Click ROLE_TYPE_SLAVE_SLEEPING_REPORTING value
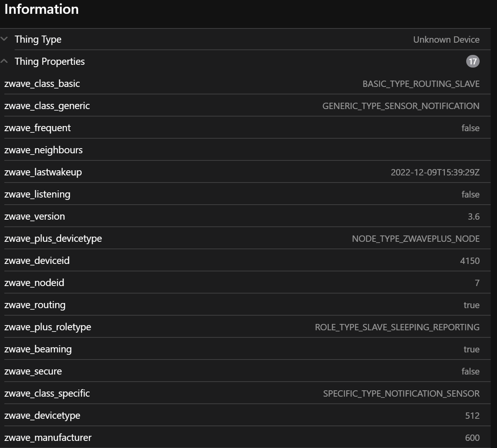Screen dimensions: 497x448 coord(397,327)
